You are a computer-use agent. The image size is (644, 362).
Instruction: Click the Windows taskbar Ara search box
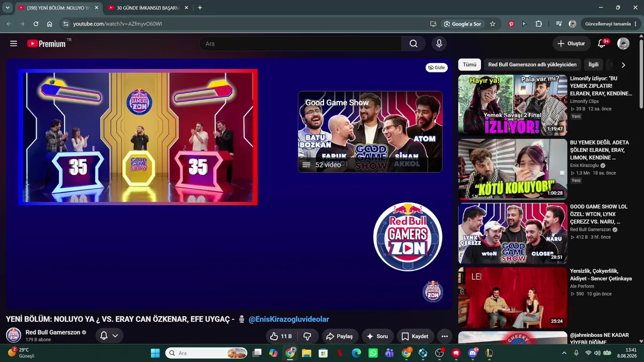207,353
